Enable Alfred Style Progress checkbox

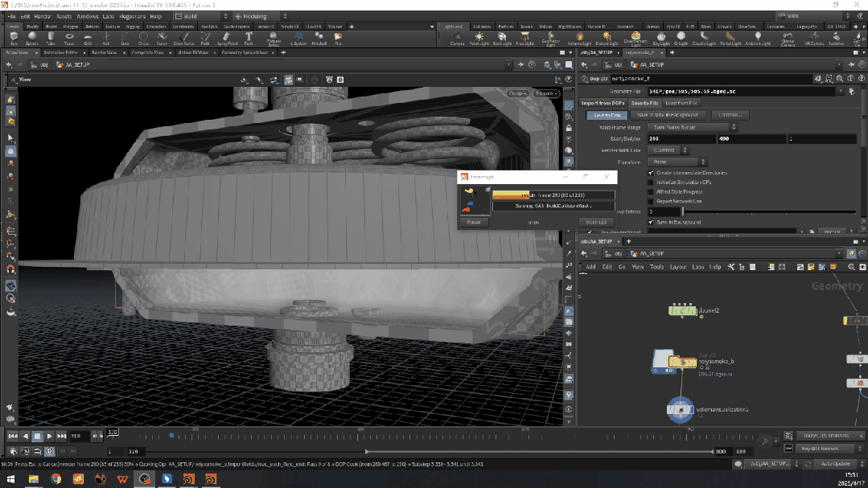coord(651,192)
